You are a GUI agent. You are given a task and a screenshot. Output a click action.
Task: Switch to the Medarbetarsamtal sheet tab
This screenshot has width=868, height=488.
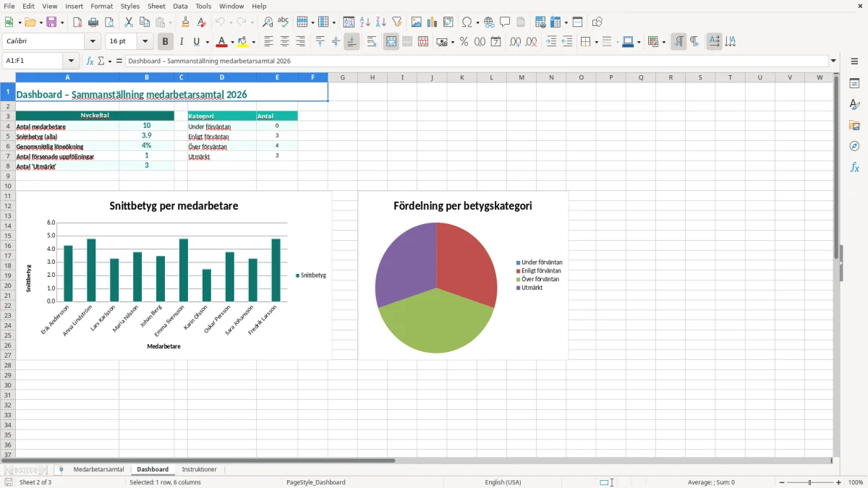98,469
